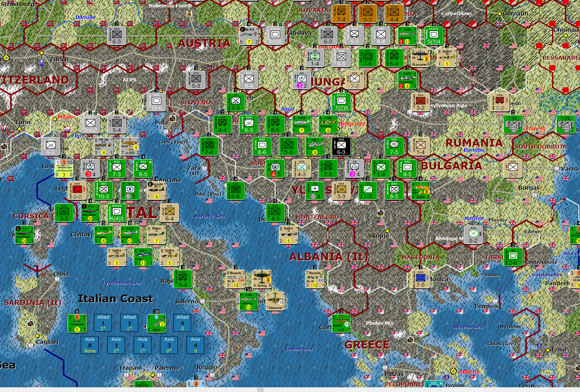Click the Italian Coast sea zone label
580x392 pixels.
point(116,298)
